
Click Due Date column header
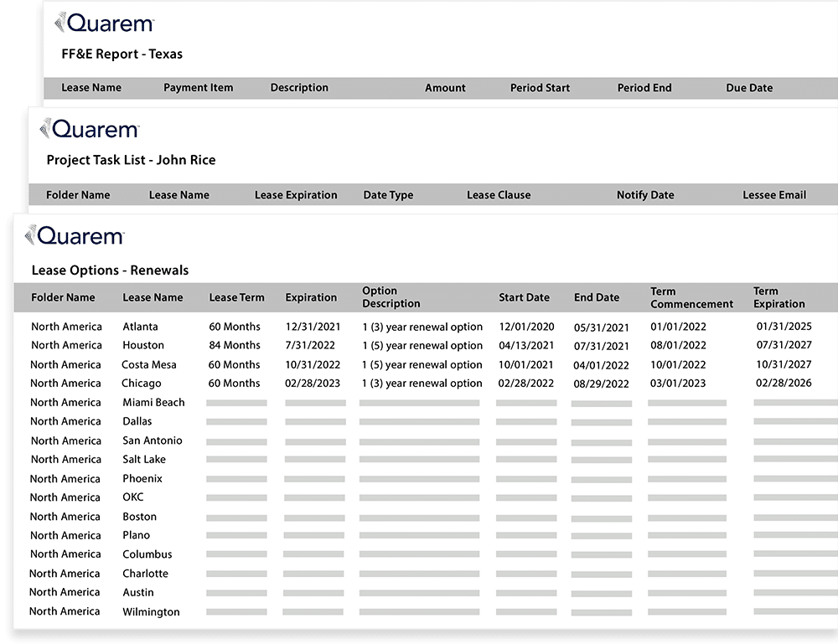(749, 88)
